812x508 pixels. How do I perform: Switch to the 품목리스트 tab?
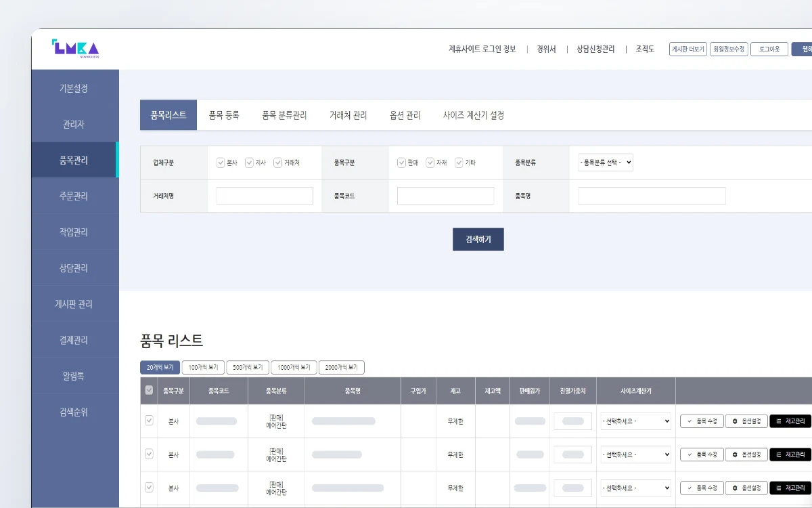(x=168, y=115)
